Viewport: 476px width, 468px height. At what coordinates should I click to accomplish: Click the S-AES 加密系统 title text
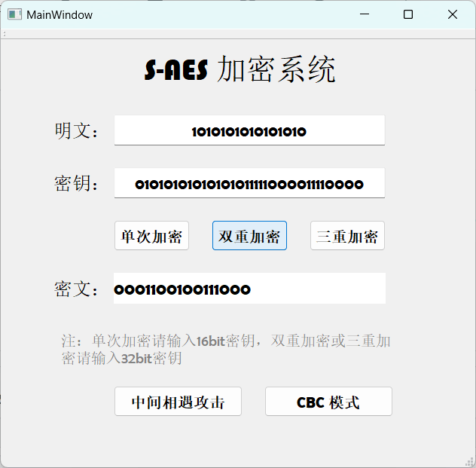(x=240, y=69)
